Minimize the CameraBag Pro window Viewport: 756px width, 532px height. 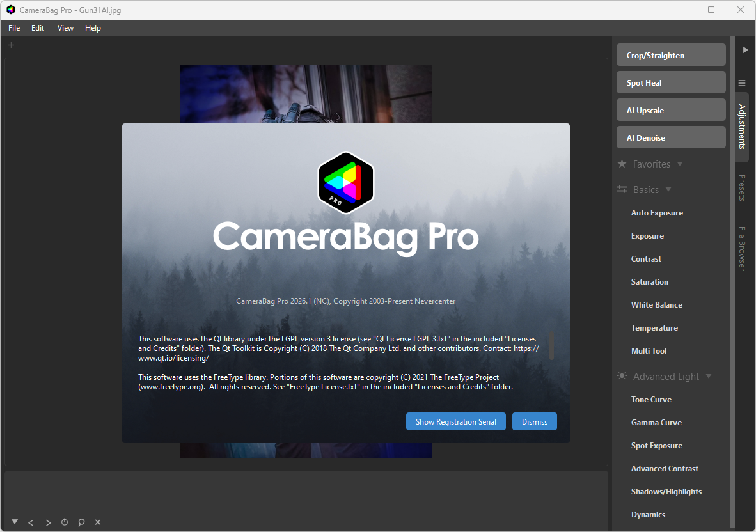click(682, 10)
